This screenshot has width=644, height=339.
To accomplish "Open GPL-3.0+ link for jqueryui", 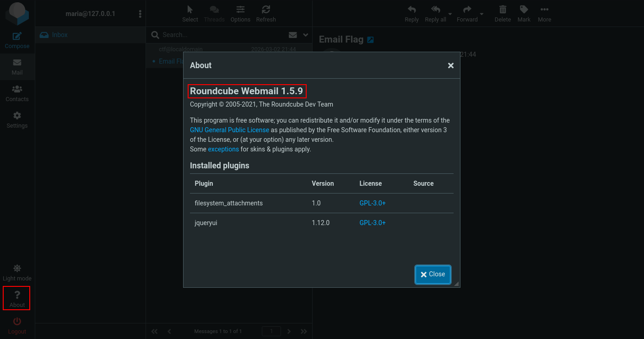I will pos(373,223).
